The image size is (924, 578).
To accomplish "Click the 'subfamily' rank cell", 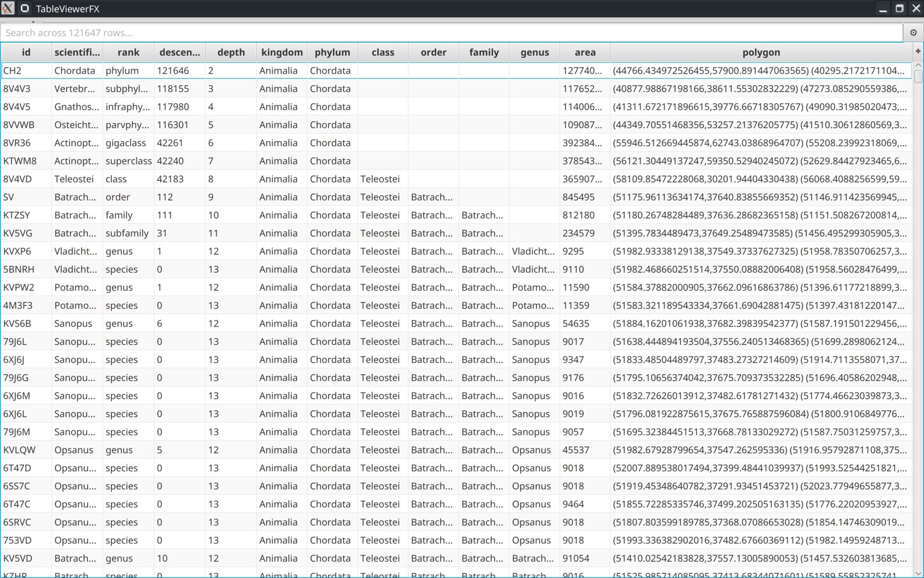I will pos(128,233).
